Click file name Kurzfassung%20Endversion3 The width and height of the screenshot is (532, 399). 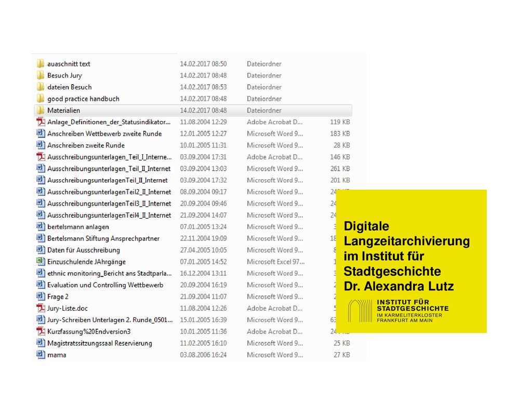pos(89,331)
